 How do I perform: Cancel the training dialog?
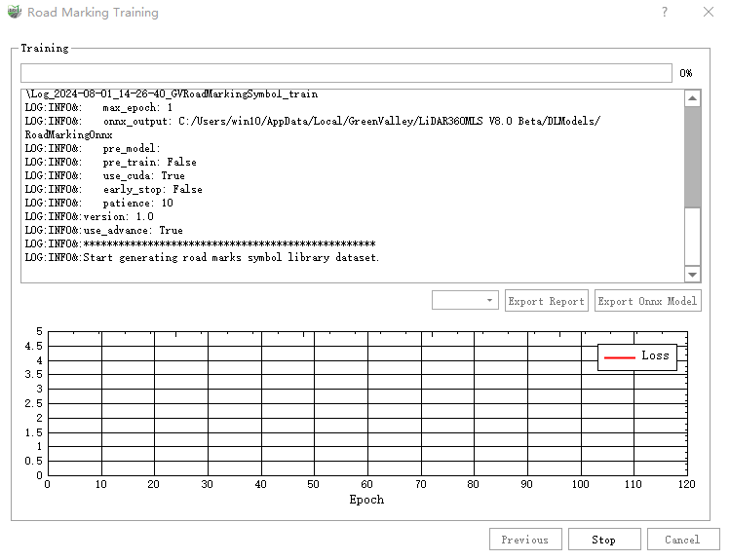[682, 540]
